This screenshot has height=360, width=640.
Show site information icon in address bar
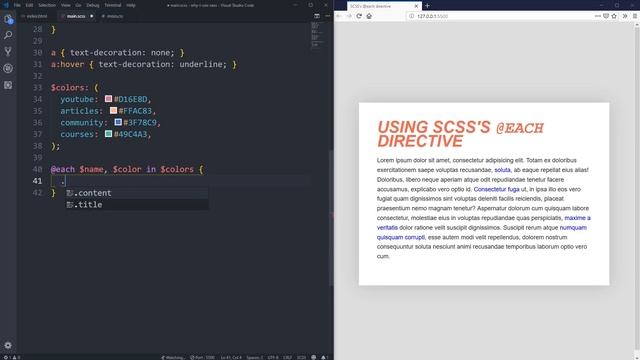click(x=411, y=16)
